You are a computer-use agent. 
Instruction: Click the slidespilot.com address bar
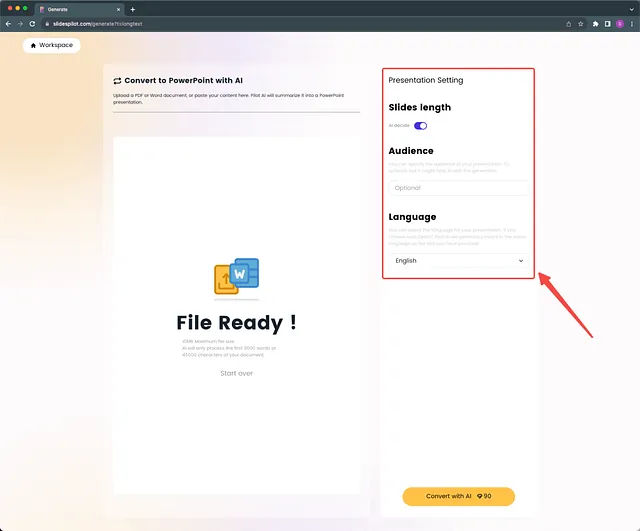pos(302,24)
